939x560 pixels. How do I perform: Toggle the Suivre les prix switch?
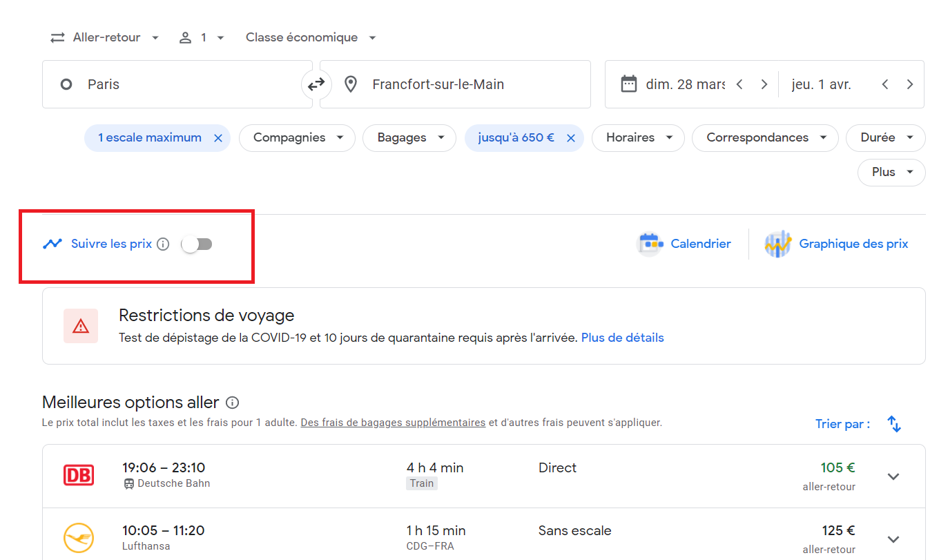point(197,244)
